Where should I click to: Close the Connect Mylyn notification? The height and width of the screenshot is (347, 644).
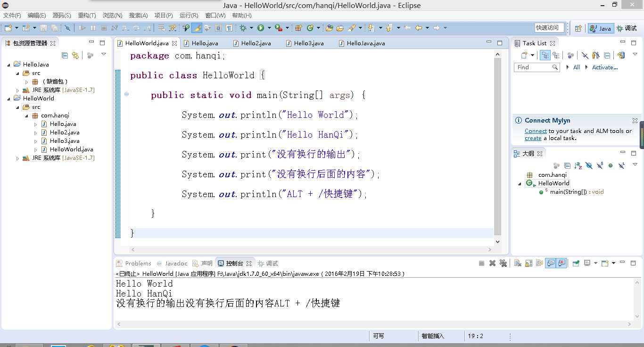click(x=635, y=121)
